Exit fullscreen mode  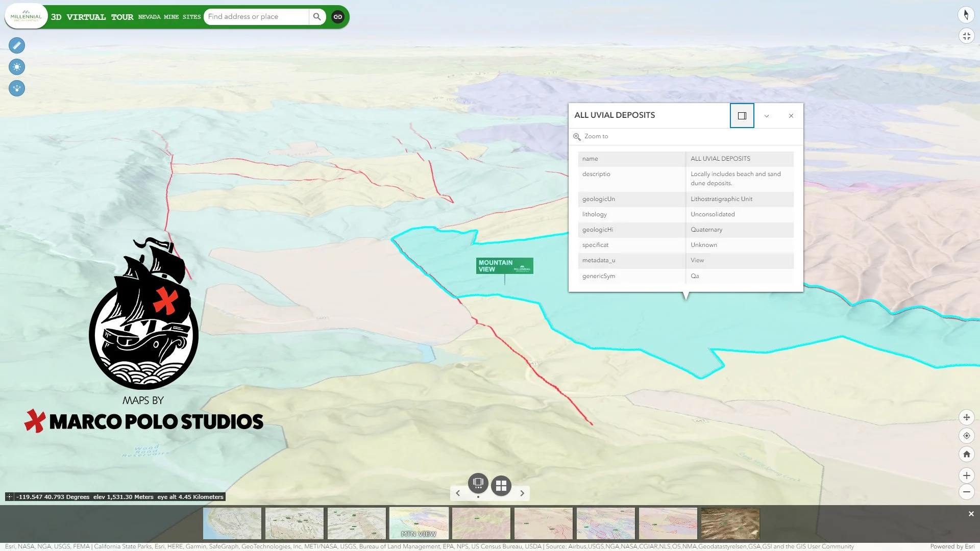tap(966, 36)
